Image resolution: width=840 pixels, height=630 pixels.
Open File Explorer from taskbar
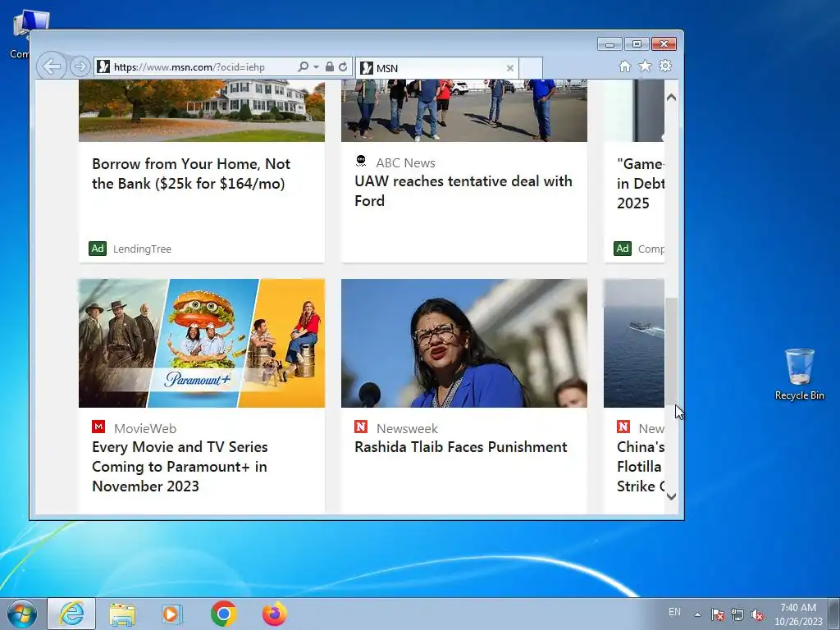click(122, 614)
